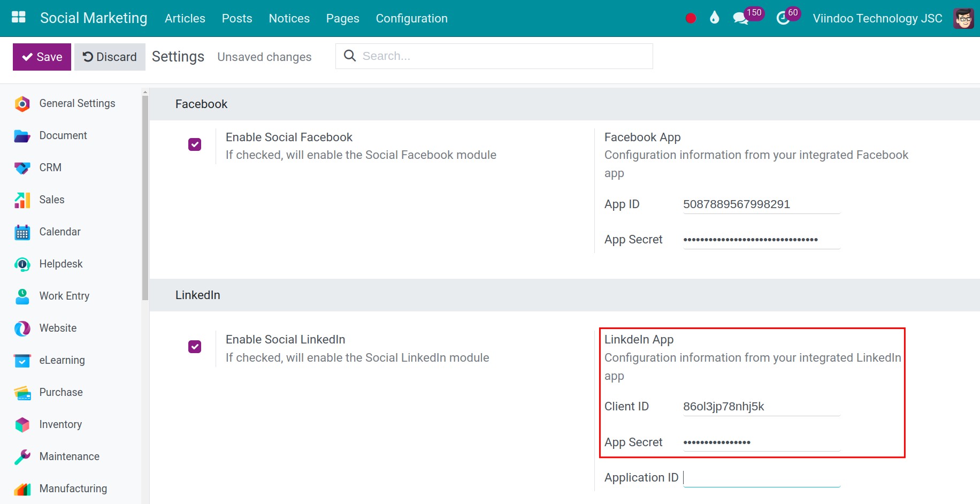Click the Enable Social LinkedIn label
This screenshot has height=504, width=980.
[x=285, y=339]
